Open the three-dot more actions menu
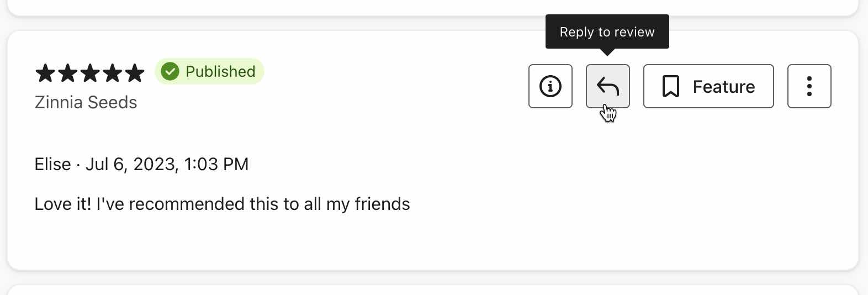The height and width of the screenshot is (295, 868). 809,86
